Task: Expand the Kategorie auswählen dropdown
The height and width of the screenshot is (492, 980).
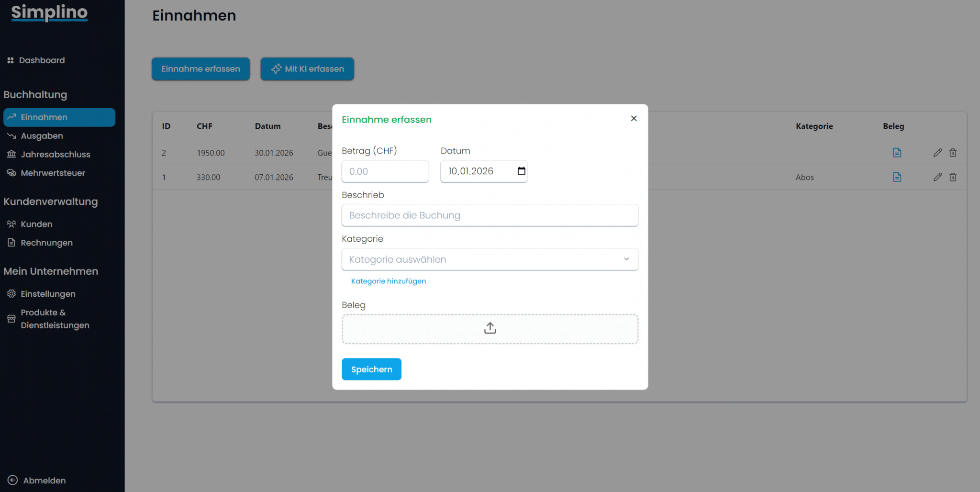Action: pos(490,259)
